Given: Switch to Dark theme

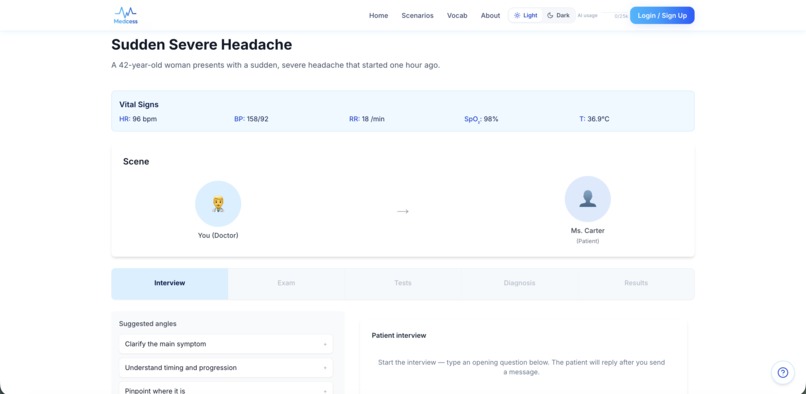Looking at the screenshot, I should tap(558, 15).
